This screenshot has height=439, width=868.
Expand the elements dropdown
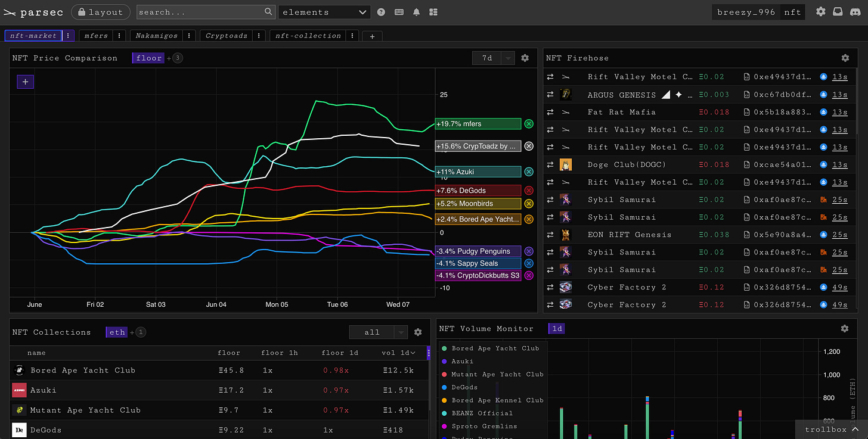tap(324, 12)
